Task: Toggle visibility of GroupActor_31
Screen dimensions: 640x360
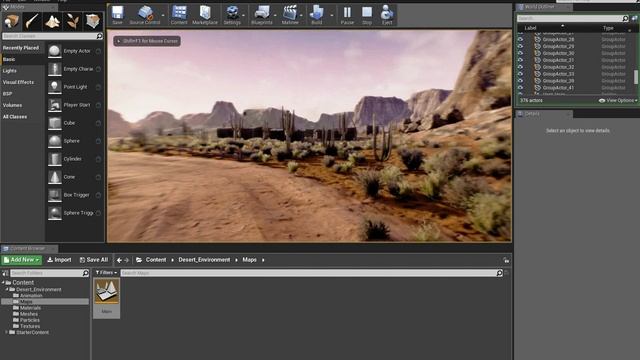Action: point(520,60)
